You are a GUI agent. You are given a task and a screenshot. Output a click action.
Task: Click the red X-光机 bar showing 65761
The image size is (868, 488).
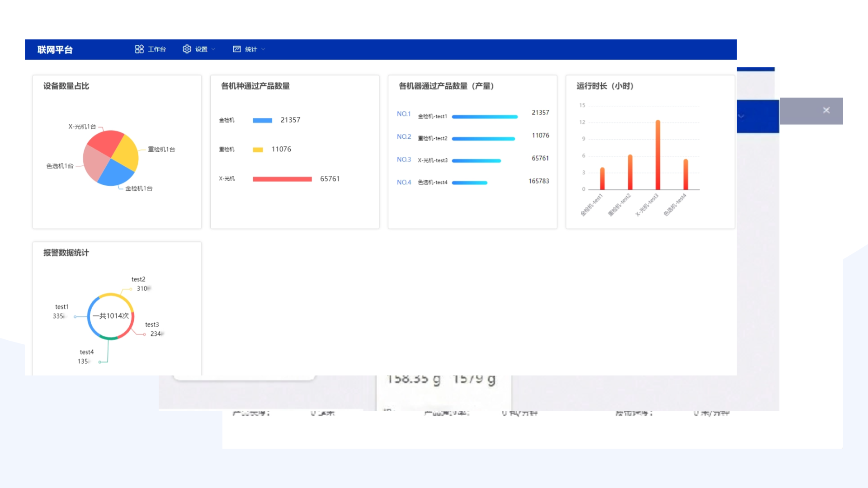[x=281, y=178]
